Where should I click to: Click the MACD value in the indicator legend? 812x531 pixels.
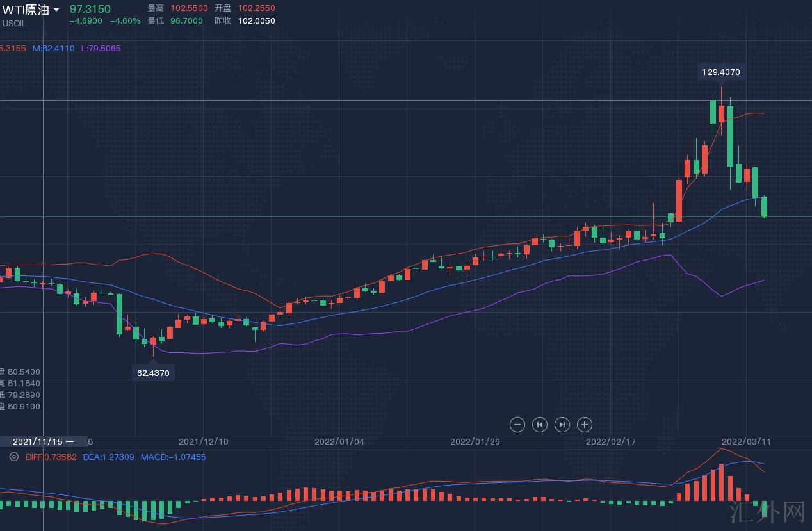coord(173,457)
